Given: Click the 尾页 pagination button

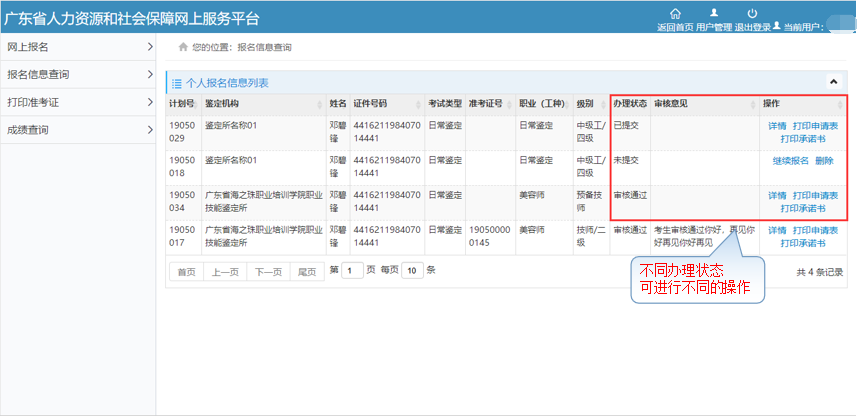Looking at the screenshot, I should coord(307,272).
